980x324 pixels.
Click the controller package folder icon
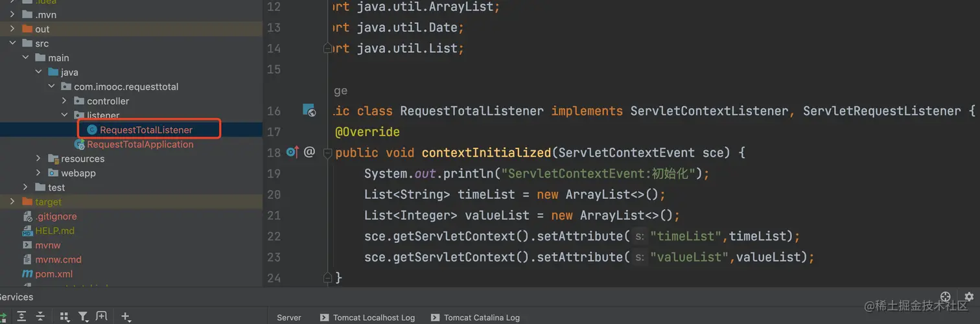(79, 101)
